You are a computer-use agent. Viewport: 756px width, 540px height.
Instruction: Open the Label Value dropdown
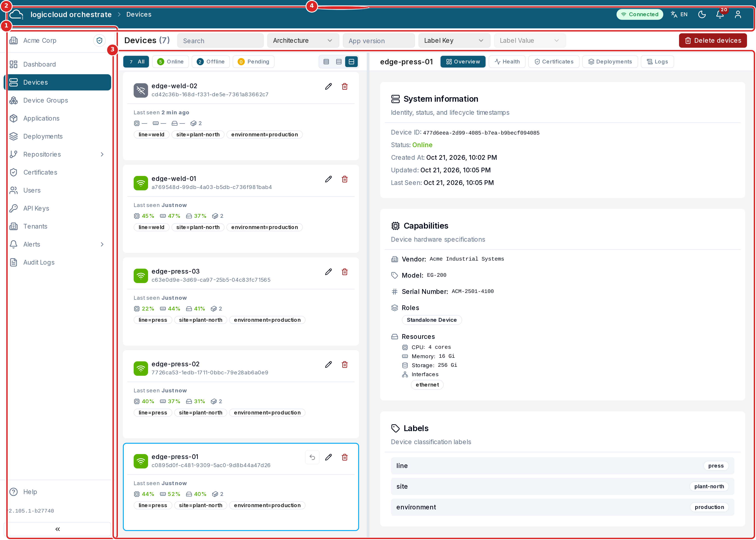[x=530, y=40]
